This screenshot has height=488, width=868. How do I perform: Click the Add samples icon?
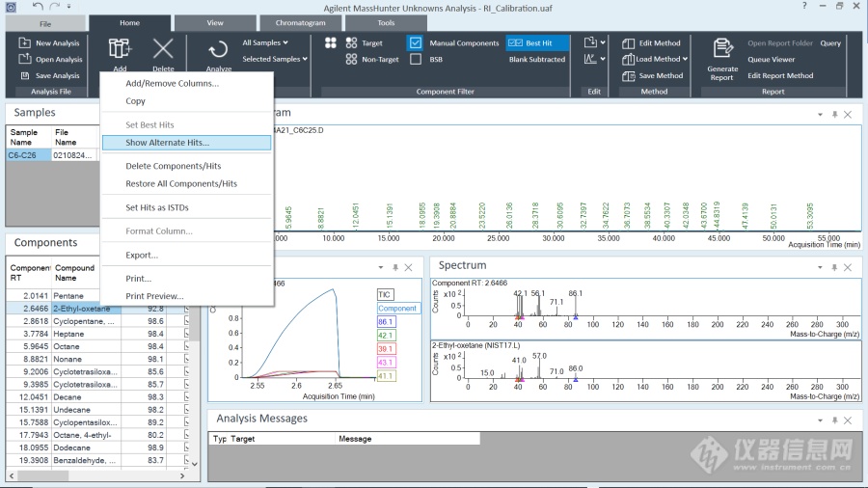pos(120,48)
